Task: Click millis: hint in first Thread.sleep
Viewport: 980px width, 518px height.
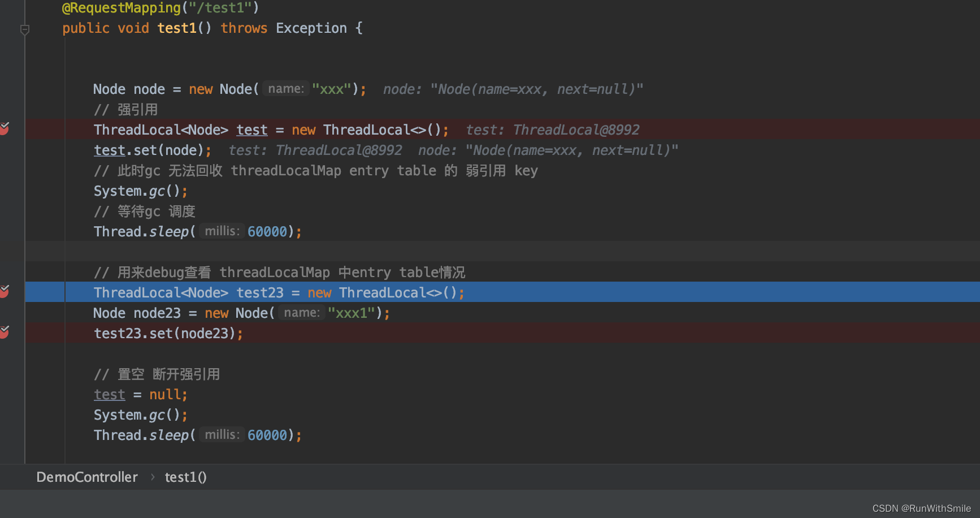Action: (222, 231)
